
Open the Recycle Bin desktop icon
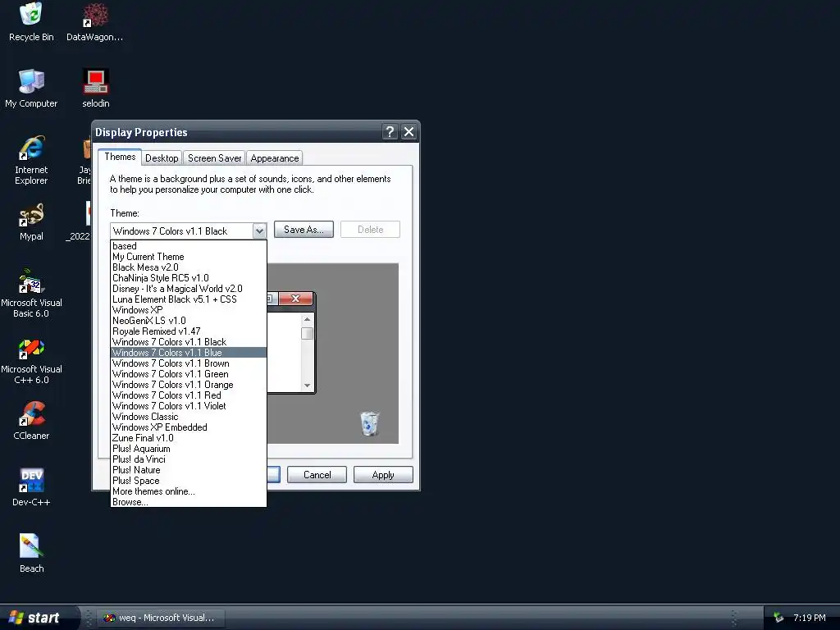pyautogui.click(x=31, y=21)
